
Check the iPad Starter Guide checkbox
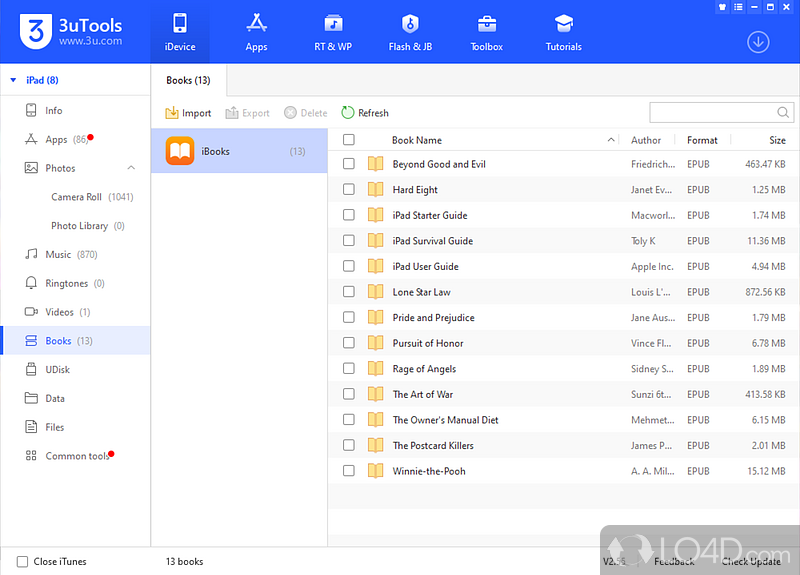click(x=349, y=215)
